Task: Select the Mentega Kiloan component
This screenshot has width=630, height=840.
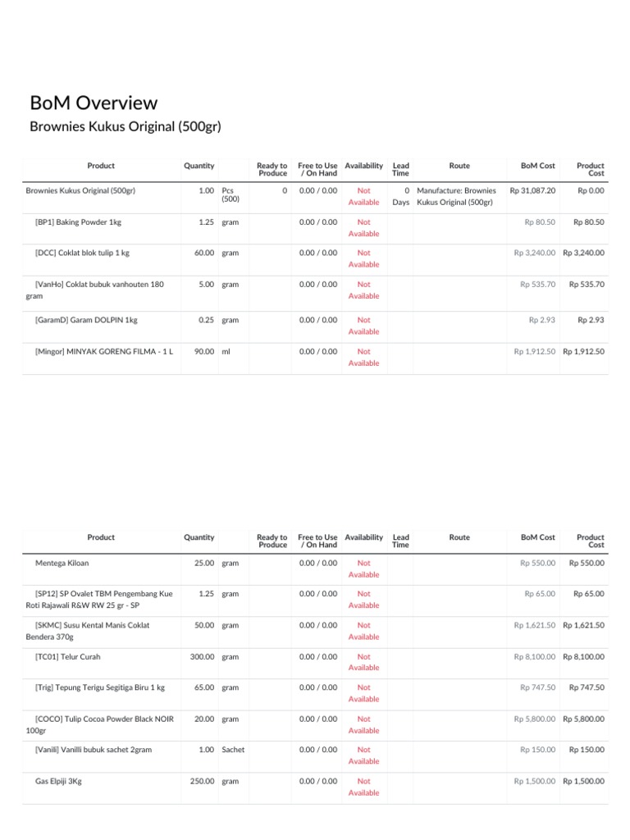Action: [62, 564]
